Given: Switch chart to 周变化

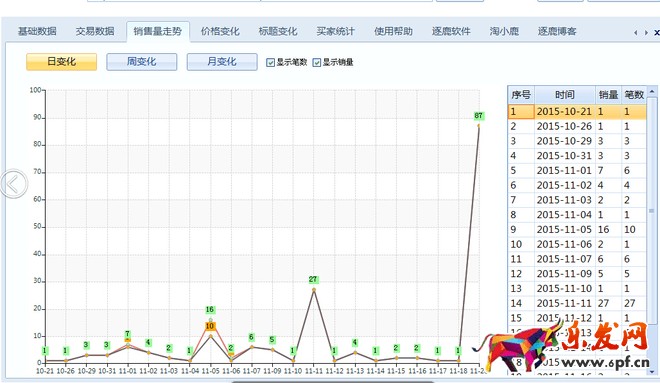Looking at the screenshot, I should coord(141,62).
